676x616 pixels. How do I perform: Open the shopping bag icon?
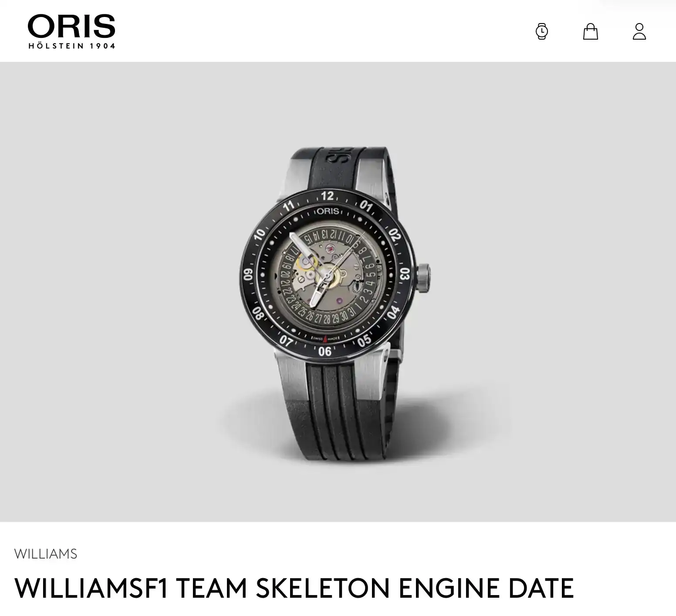click(x=590, y=31)
